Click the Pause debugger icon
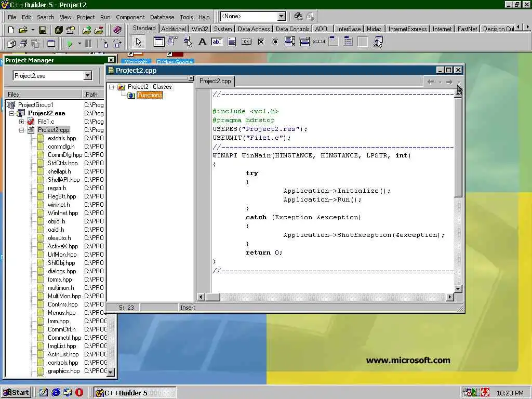This screenshot has width=532, height=399. (x=88, y=44)
